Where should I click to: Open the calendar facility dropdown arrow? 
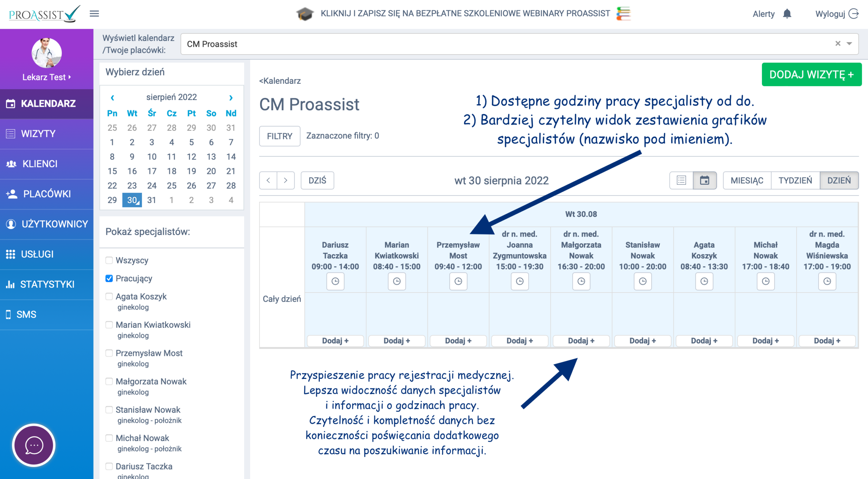coord(849,44)
